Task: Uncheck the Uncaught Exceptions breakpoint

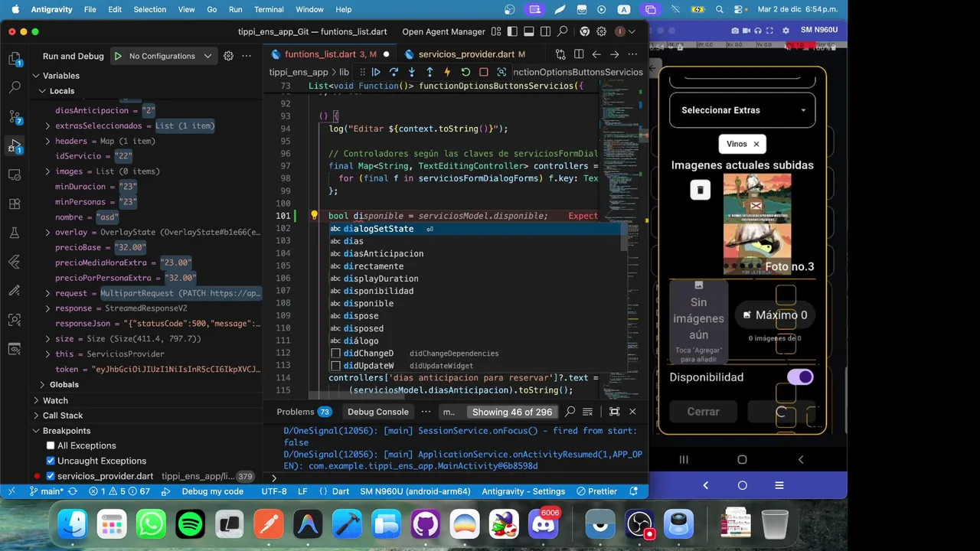Action: point(51,461)
